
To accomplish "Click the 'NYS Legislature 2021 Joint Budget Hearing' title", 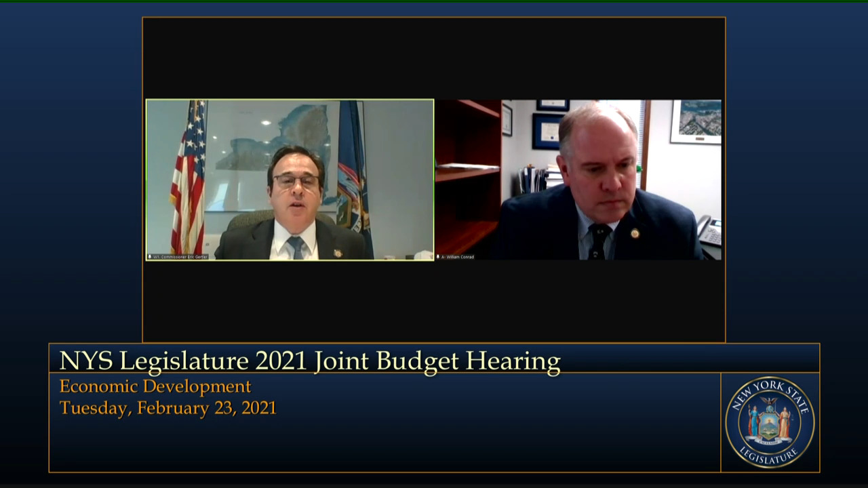I will pos(310,361).
